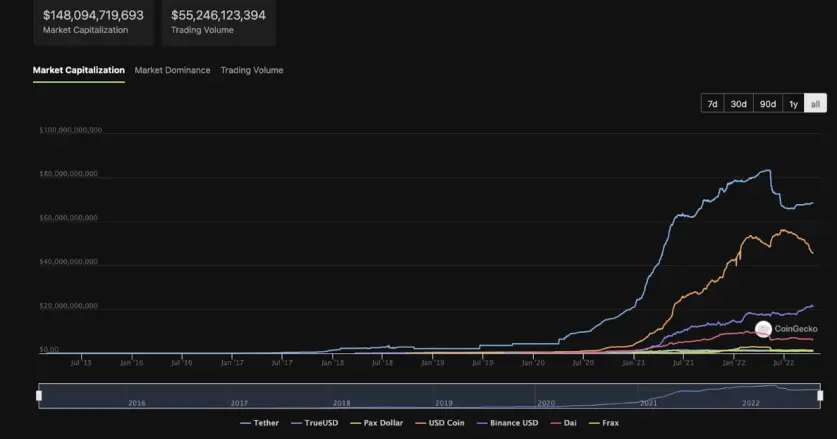The image size is (837, 439).
Task: Click the $80,000,000,000 y-axis label
Action: (x=68, y=174)
